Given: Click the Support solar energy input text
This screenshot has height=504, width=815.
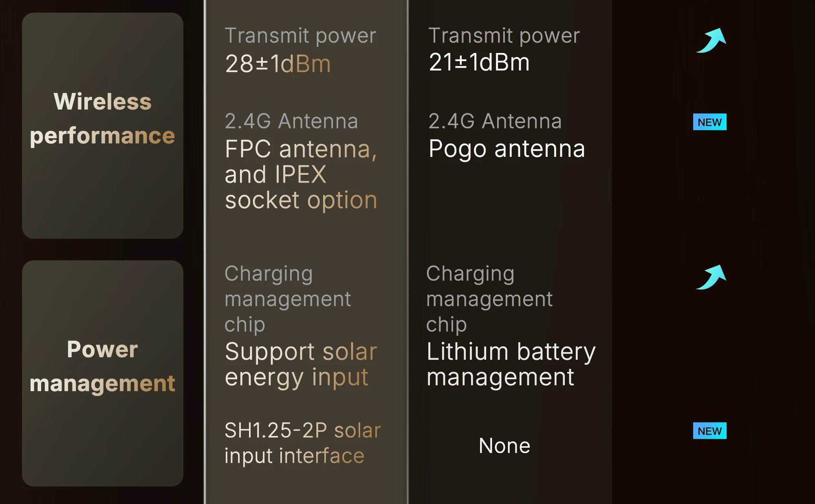Looking at the screenshot, I should coord(301,364).
